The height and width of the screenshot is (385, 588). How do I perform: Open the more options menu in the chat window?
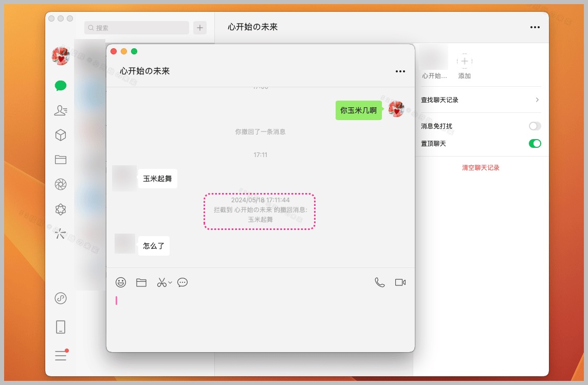tap(400, 71)
